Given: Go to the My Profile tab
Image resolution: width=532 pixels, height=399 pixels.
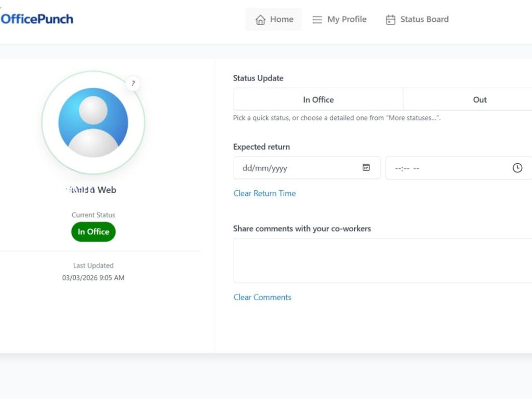Looking at the screenshot, I should (x=347, y=20).
